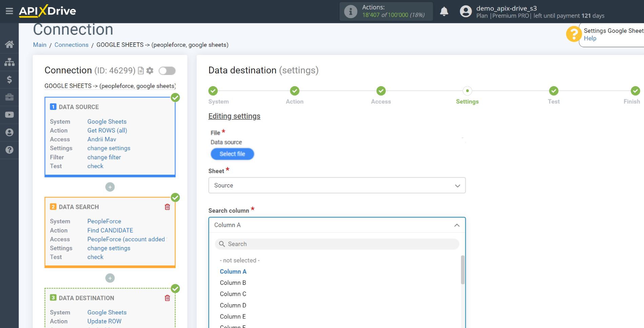Click the connection notes document icon
The width and height of the screenshot is (644, 328).
click(x=141, y=71)
